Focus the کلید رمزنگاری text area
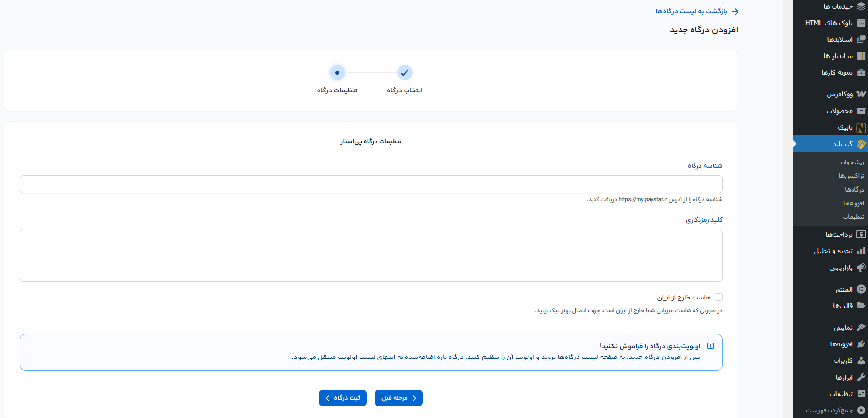 pyautogui.click(x=371, y=255)
